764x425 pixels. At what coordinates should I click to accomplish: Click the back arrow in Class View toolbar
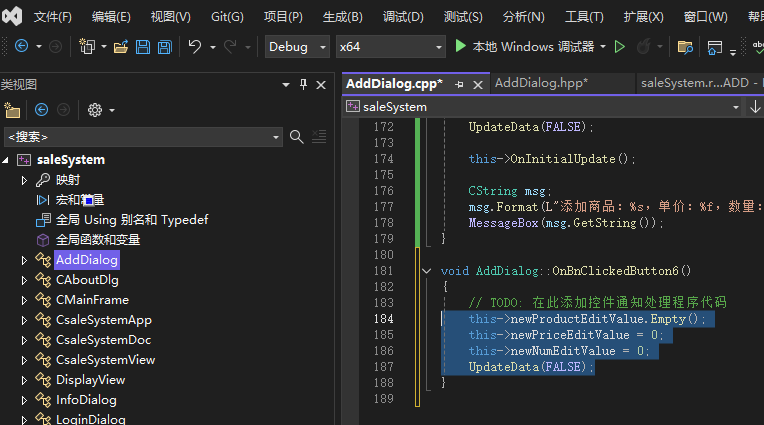click(42, 110)
